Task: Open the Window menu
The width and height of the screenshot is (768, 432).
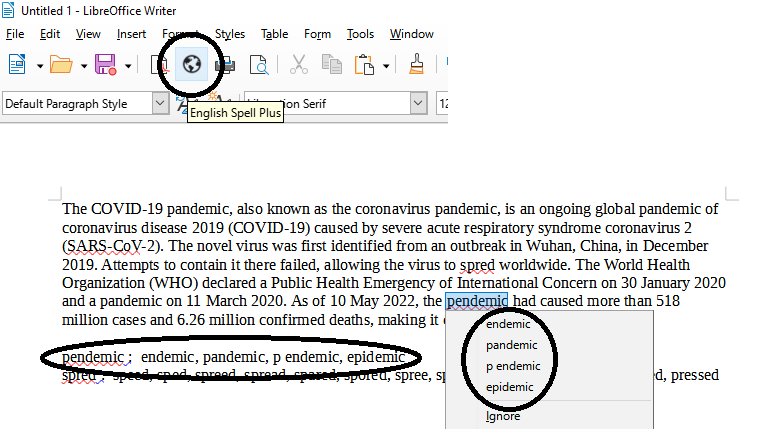Action: [412, 34]
